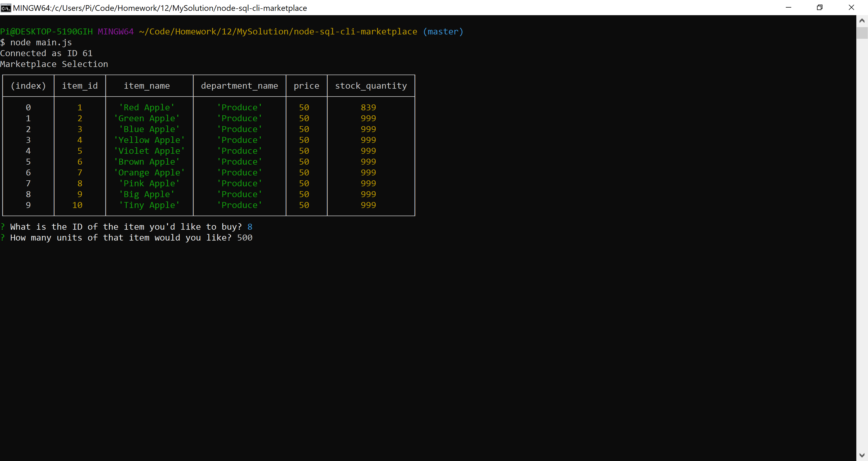Click the stock_quantity column header
Screen dimensions: 868x461
coord(371,86)
